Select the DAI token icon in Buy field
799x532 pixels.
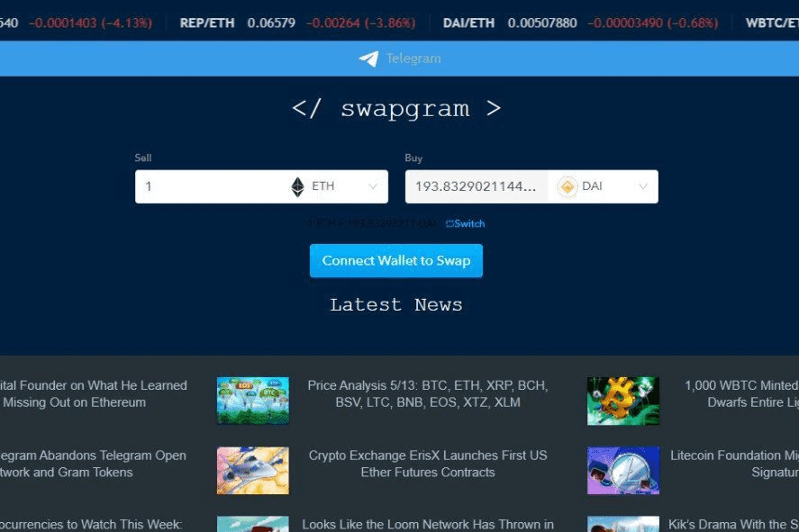pos(567,186)
